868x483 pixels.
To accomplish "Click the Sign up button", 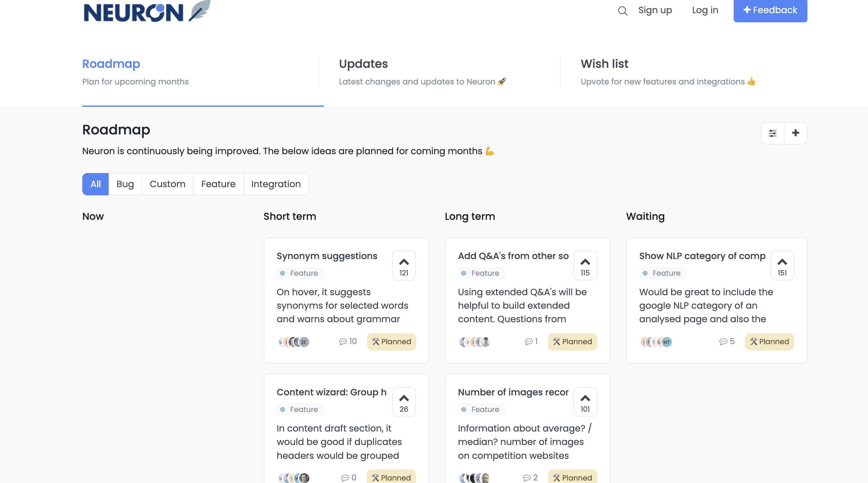I will 655,10.
